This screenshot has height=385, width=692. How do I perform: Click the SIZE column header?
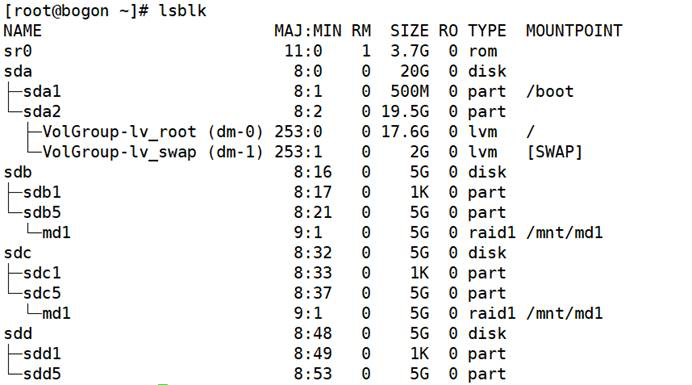point(409,30)
